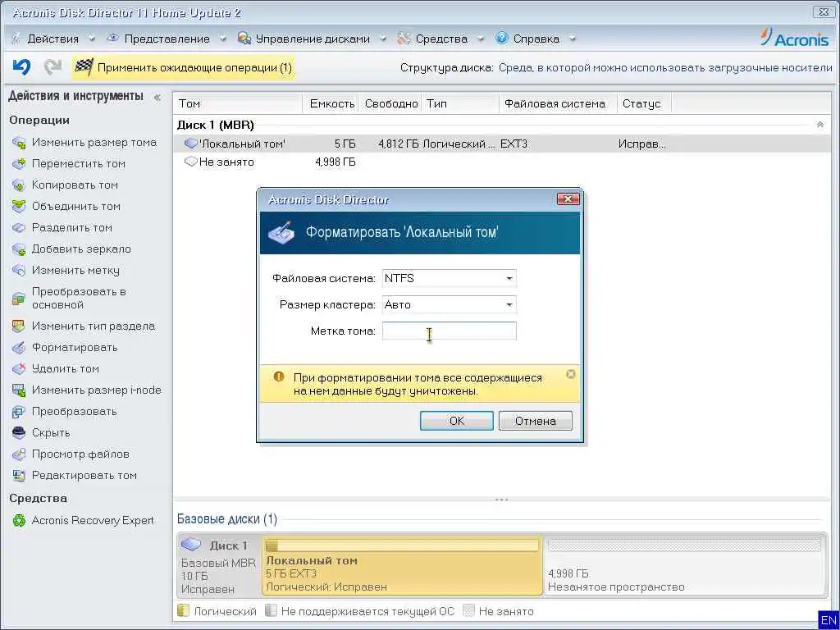This screenshot has height=630, width=840.
Task: Open the Представление menu
Action: [167, 39]
